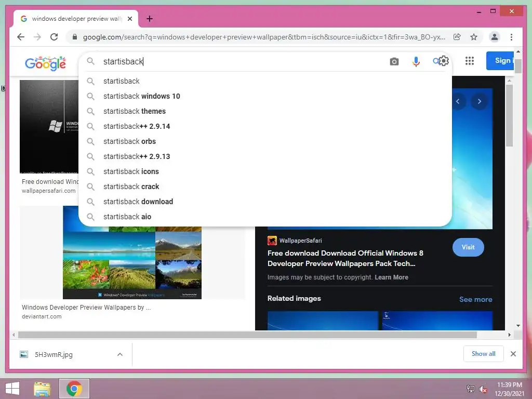The height and width of the screenshot is (399, 532).
Task: Choose suggestion 'startisback++ 2.9.13'
Action: pyautogui.click(x=265, y=156)
